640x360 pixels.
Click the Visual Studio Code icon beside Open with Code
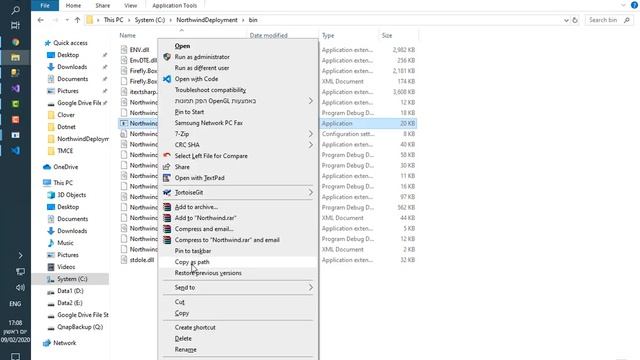tap(167, 79)
